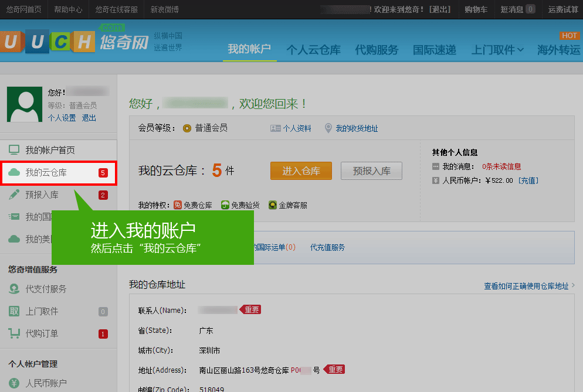
Task: Click the 重要 tag beside 联系人
Action: [250, 309]
